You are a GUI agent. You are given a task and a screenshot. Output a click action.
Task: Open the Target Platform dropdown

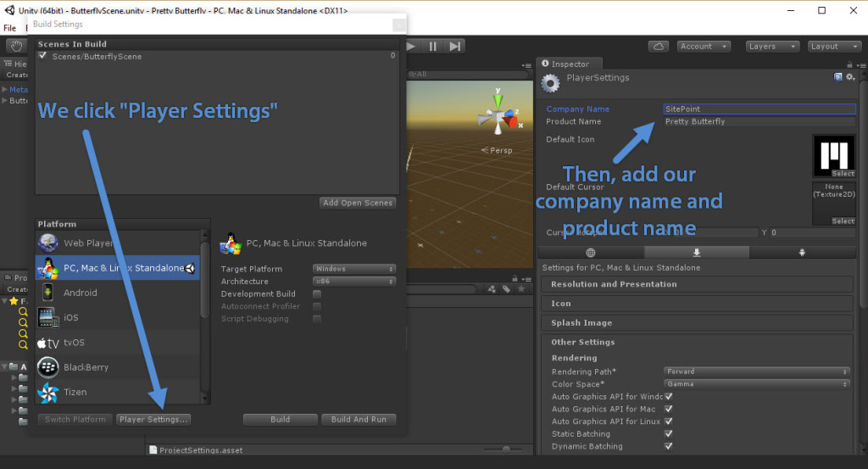pos(353,269)
